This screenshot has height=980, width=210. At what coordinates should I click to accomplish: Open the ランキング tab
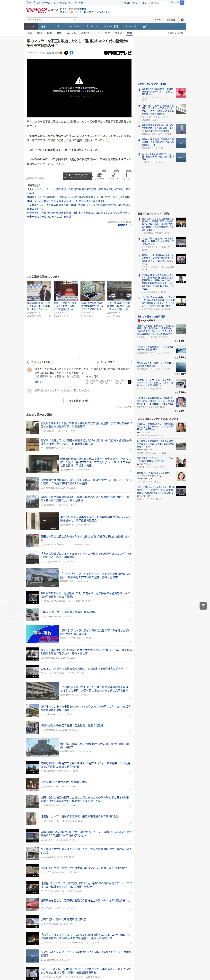[130, 27]
